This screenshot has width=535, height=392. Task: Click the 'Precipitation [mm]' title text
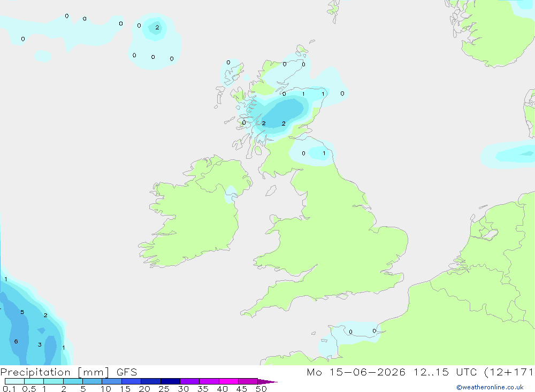(x=55, y=372)
